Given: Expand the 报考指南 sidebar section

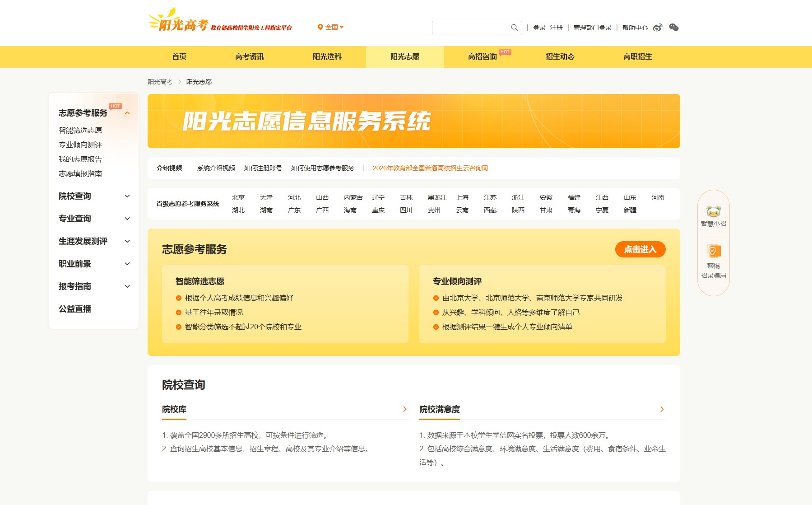Looking at the screenshot, I should click(127, 286).
